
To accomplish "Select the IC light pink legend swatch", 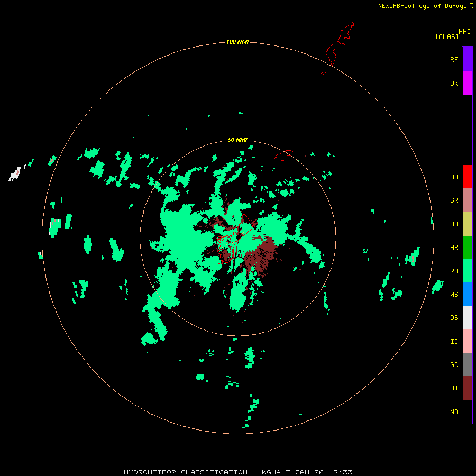I will tap(467, 341).
